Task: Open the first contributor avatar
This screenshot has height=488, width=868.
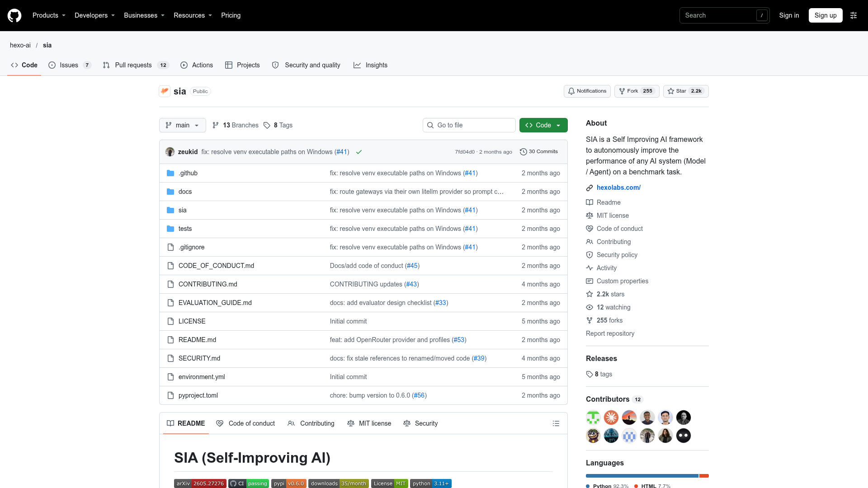Action: pyautogui.click(x=593, y=418)
